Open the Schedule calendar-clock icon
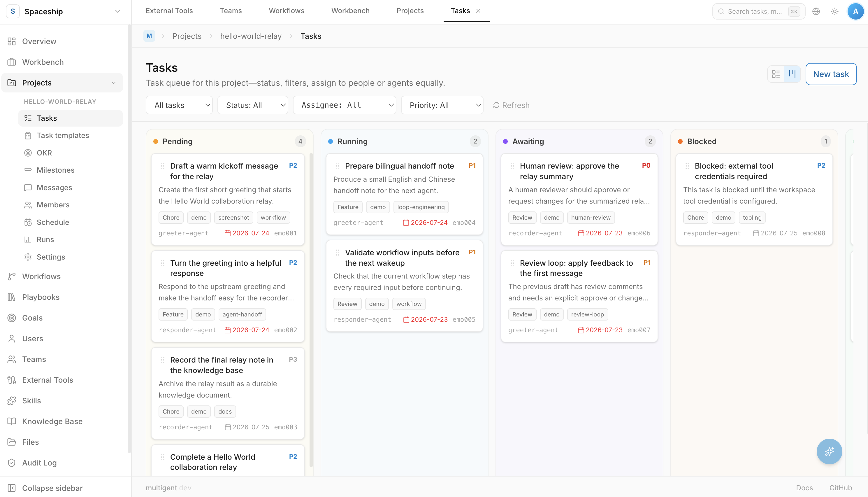868x497 pixels. (28, 222)
